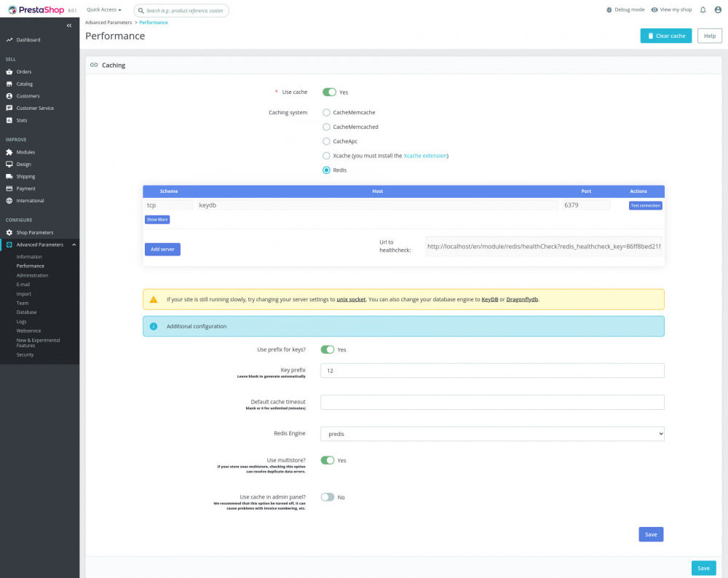Image resolution: width=728 pixels, height=578 pixels.
Task: Open the Security submenu item
Action: (25, 355)
